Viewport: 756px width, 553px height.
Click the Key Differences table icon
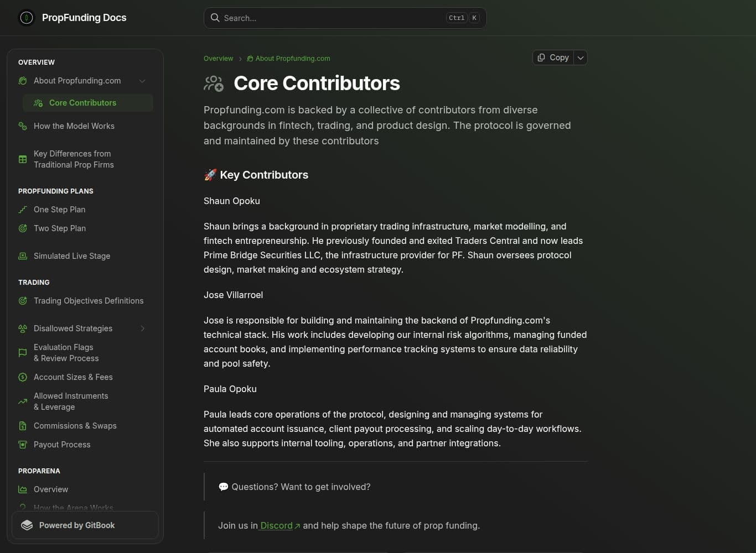23,159
